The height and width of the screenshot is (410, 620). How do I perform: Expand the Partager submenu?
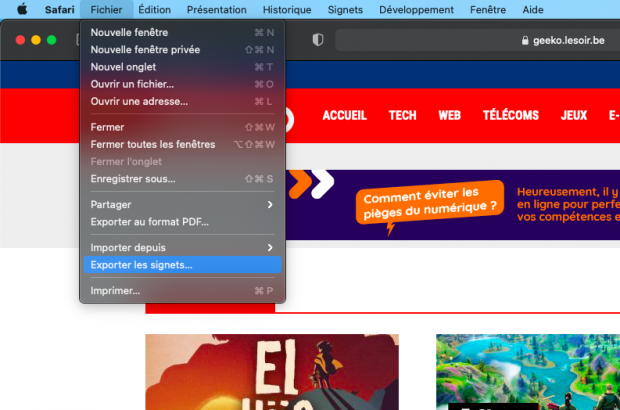pos(182,204)
